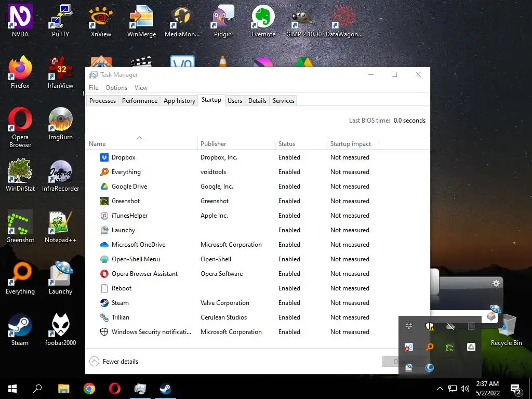Open the Options menu in Task Manager
The height and width of the screenshot is (399, 532).
(116, 87)
